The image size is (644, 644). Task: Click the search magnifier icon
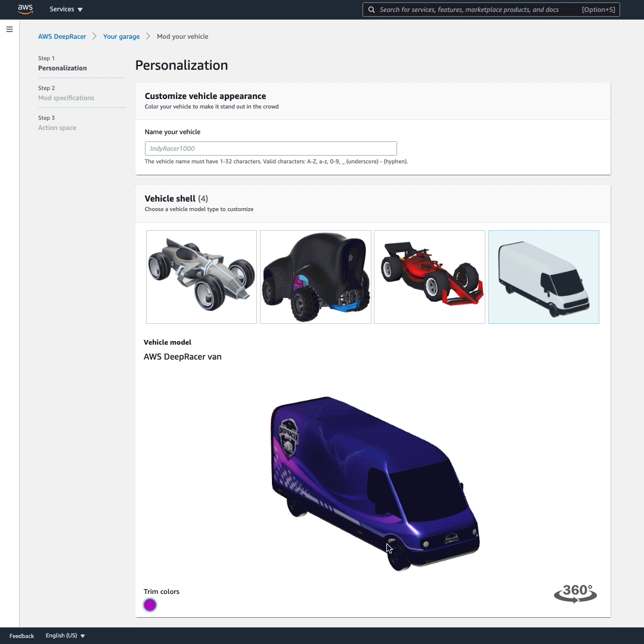point(371,10)
